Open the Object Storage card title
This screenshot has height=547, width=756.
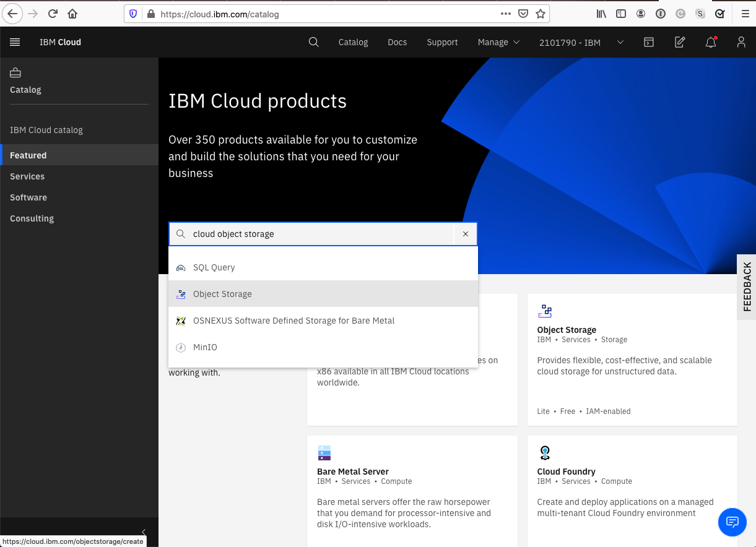567,330
